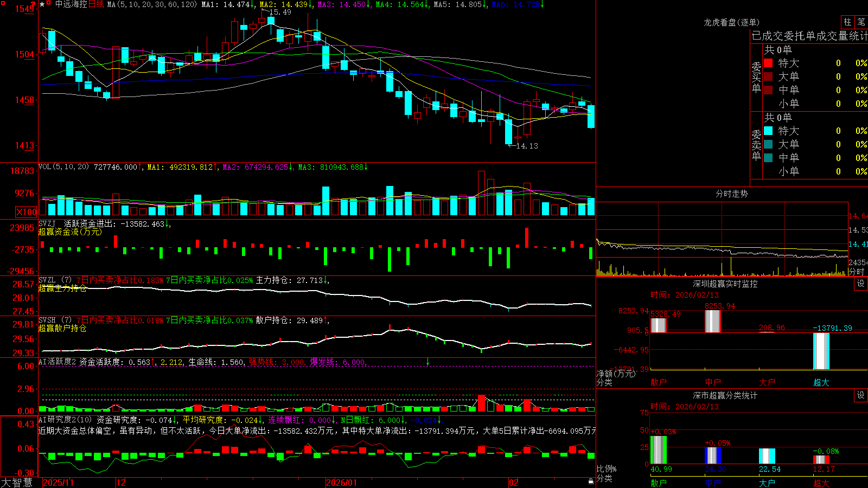Click the green down arrow in the AI活跃度 panel
Screen dimensions: 868x488
pyautogui.click(x=427, y=362)
